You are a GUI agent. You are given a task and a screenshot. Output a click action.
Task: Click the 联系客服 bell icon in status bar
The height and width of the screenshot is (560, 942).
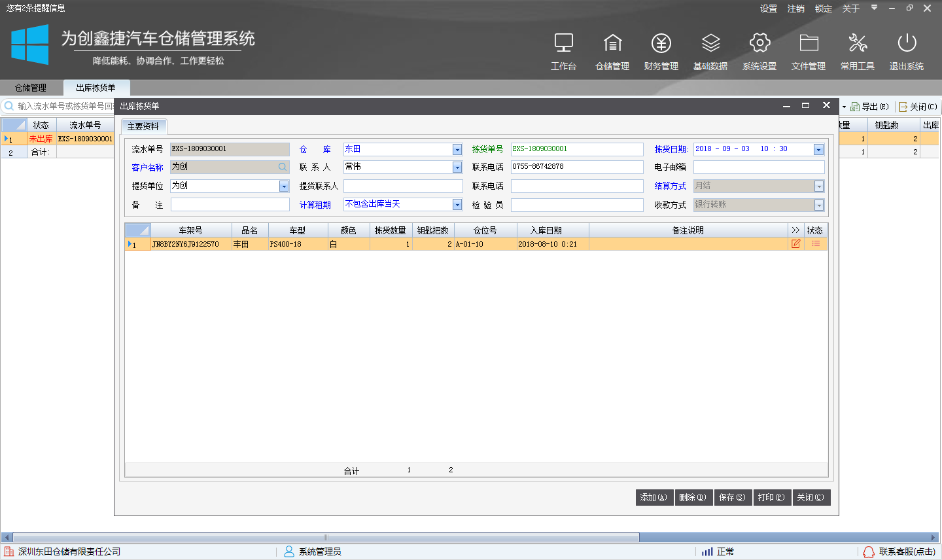pos(869,551)
